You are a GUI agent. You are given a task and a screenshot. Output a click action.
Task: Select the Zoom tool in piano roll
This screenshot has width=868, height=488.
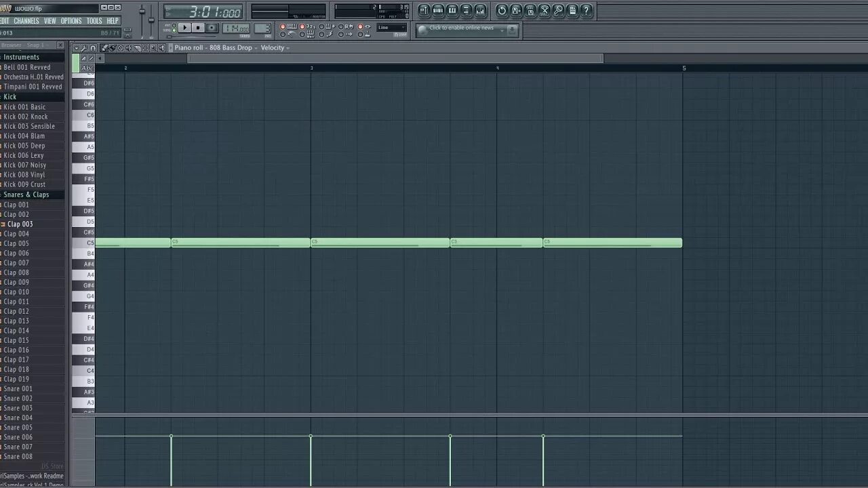click(153, 48)
